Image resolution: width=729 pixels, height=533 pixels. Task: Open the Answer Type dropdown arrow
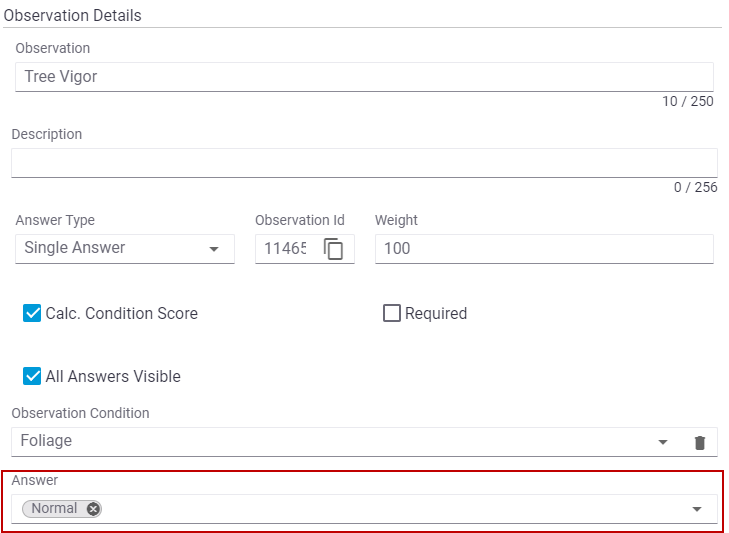pos(213,249)
